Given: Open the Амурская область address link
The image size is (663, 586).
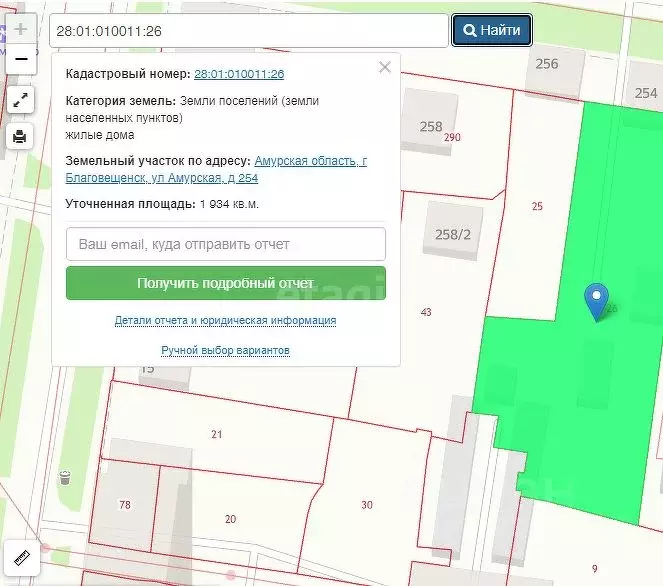Looking at the screenshot, I should click(310, 161).
